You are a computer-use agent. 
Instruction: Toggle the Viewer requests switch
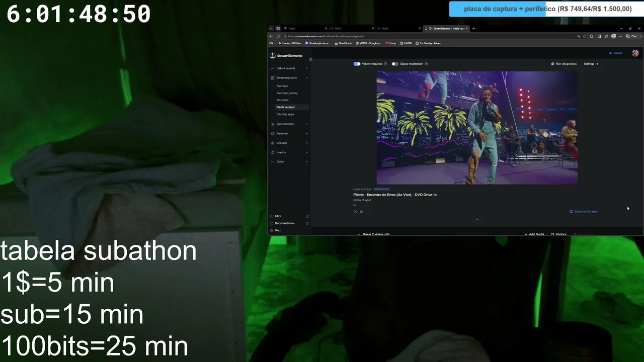(x=357, y=64)
